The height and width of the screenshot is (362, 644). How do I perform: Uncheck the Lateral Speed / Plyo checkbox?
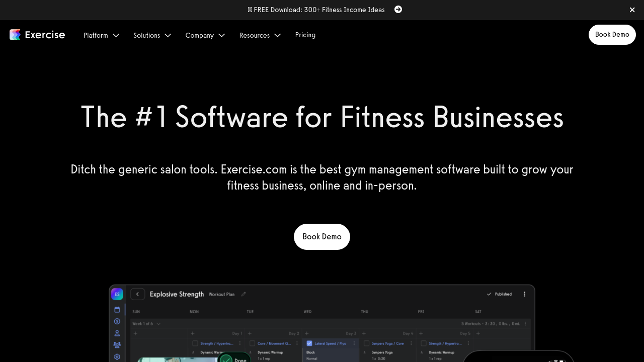tap(309, 343)
